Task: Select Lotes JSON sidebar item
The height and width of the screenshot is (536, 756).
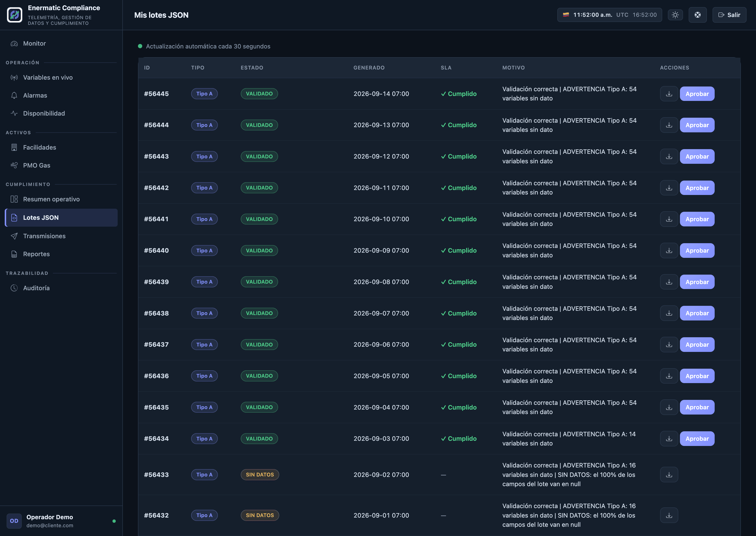Action: [61, 217]
